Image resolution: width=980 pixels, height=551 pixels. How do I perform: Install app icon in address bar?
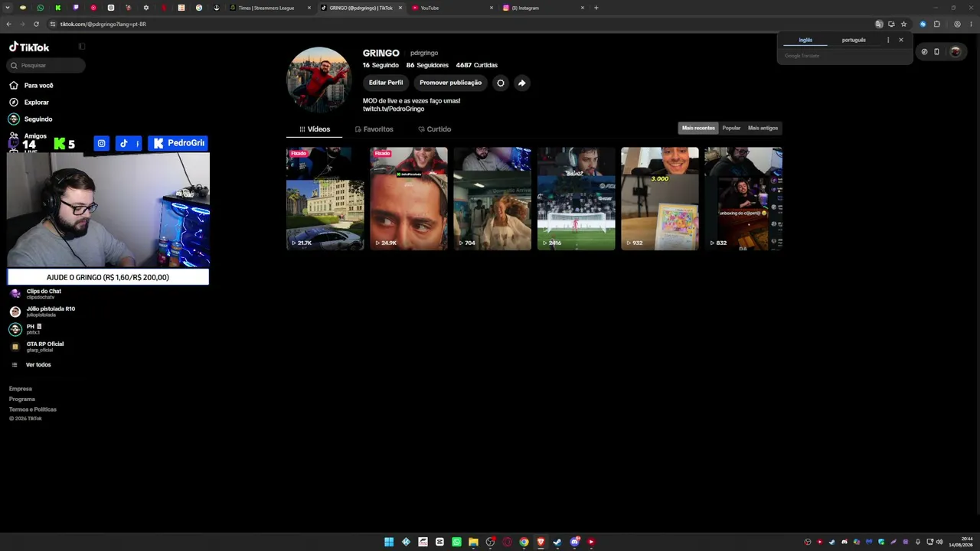[x=891, y=24]
